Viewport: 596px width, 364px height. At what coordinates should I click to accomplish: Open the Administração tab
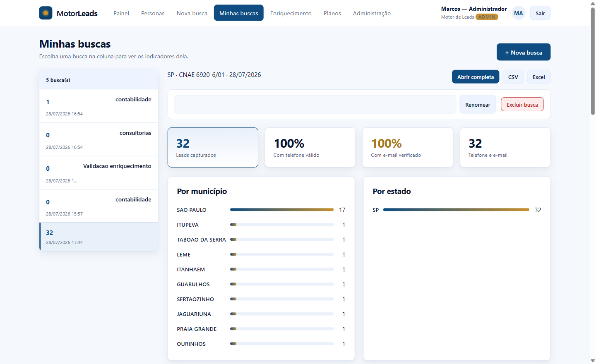[x=372, y=13]
